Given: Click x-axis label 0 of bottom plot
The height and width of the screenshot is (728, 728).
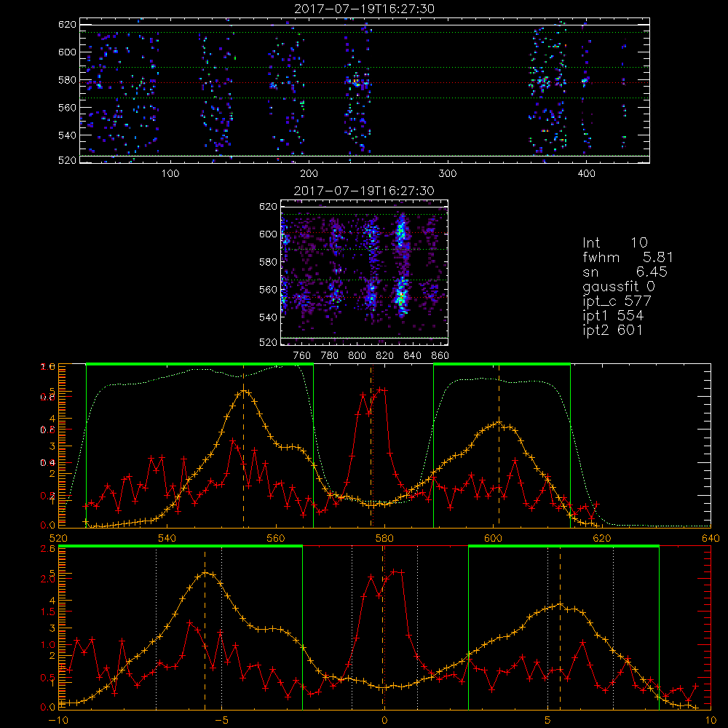Looking at the screenshot, I should coord(384,721).
